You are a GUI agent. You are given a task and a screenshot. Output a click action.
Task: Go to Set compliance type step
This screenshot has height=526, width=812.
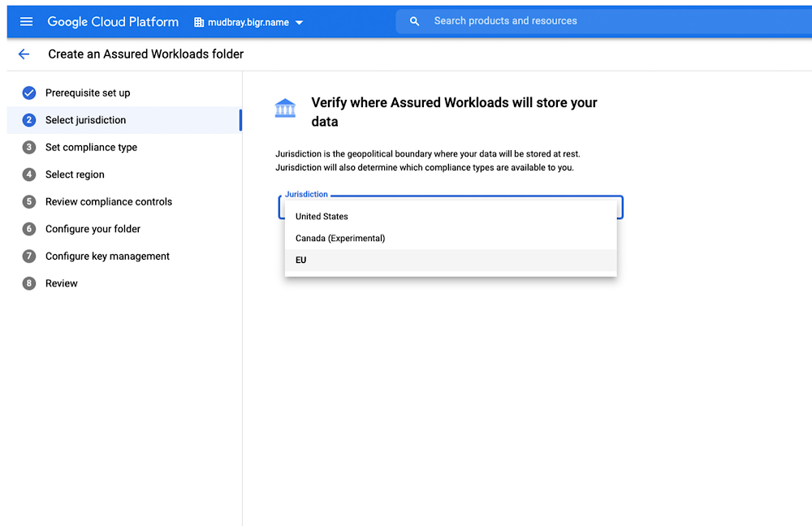click(x=91, y=148)
